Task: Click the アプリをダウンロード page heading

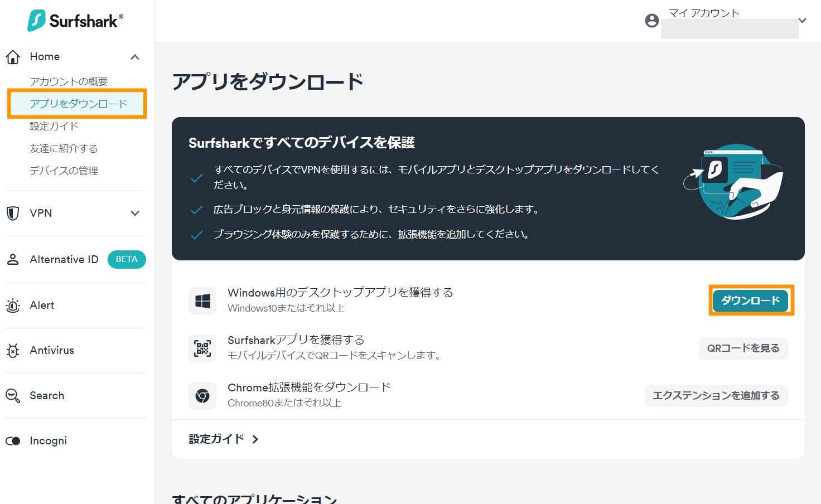Action: [x=268, y=82]
